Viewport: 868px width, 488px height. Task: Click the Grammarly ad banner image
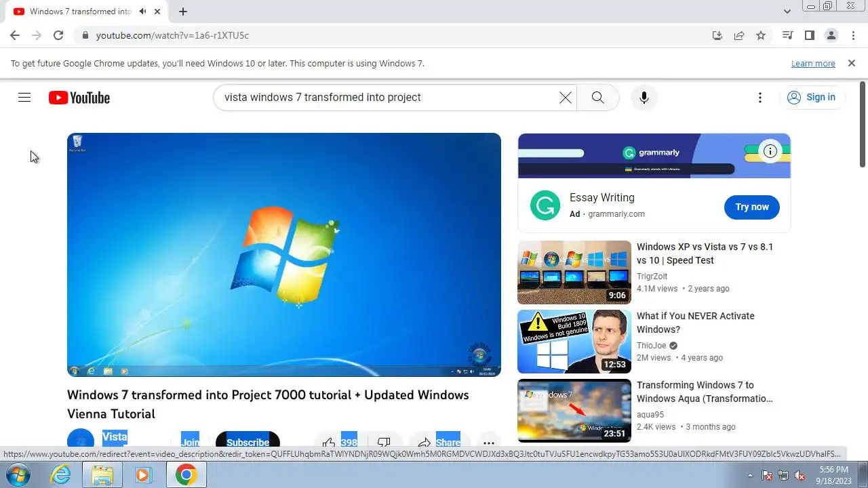654,156
